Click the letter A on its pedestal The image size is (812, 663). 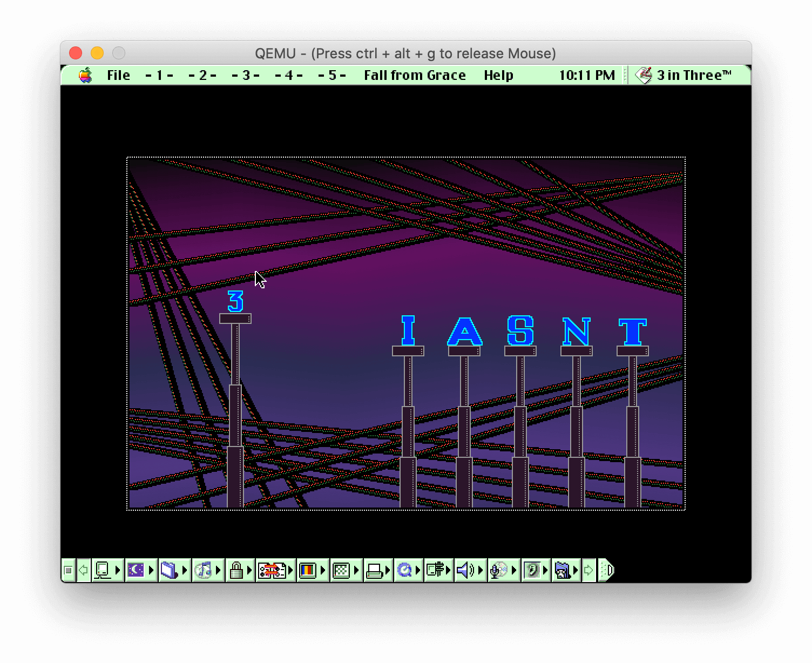tap(464, 330)
